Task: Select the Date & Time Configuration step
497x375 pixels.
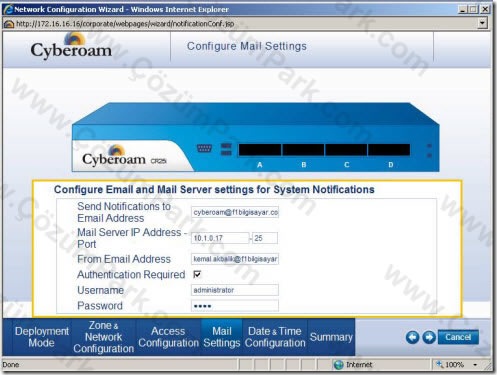Action: [275, 337]
